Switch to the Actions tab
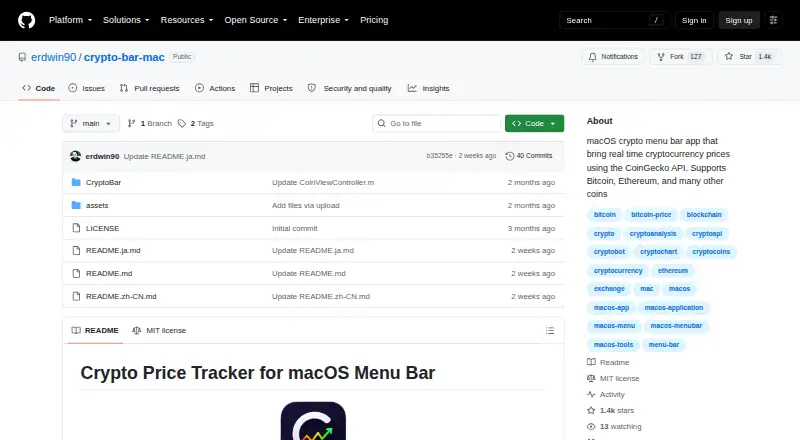This screenshot has width=800, height=440. pyautogui.click(x=215, y=88)
